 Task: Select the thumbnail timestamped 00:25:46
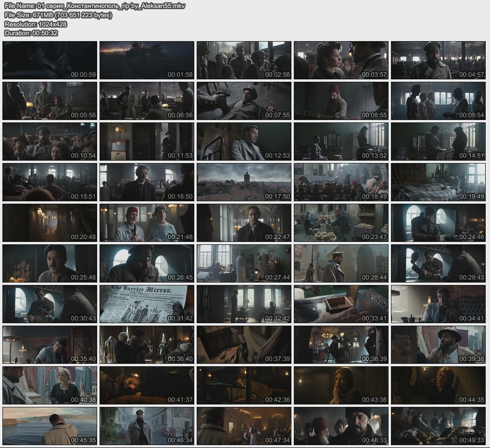pos(49,263)
